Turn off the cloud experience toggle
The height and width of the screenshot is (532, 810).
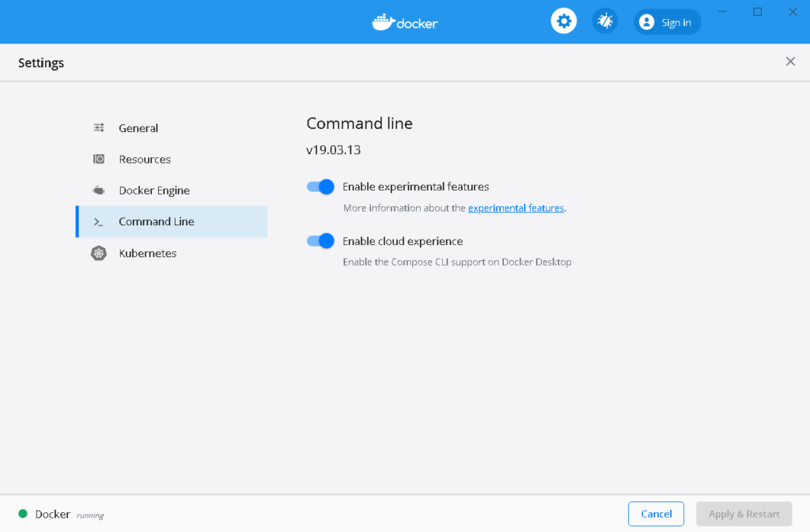click(320, 240)
